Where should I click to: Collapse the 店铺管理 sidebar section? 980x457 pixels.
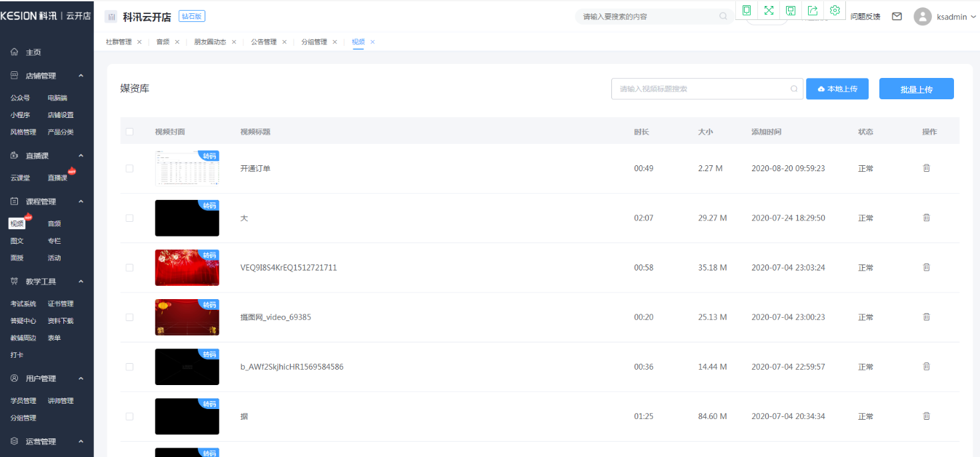(x=81, y=76)
